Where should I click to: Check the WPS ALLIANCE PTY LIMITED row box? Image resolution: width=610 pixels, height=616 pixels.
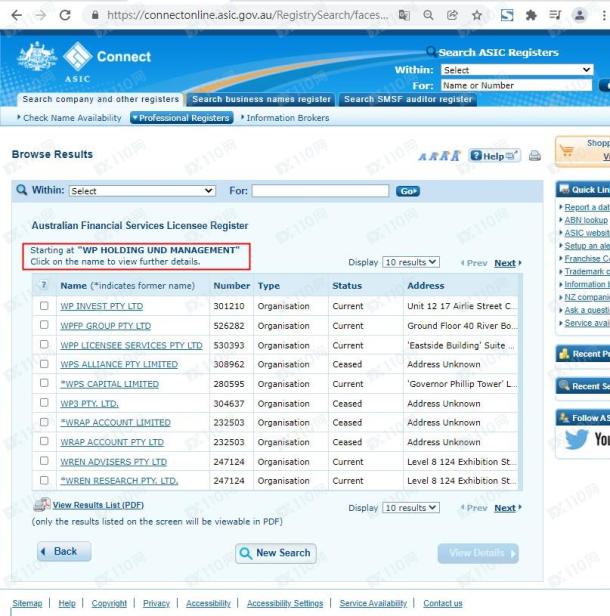[44, 364]
